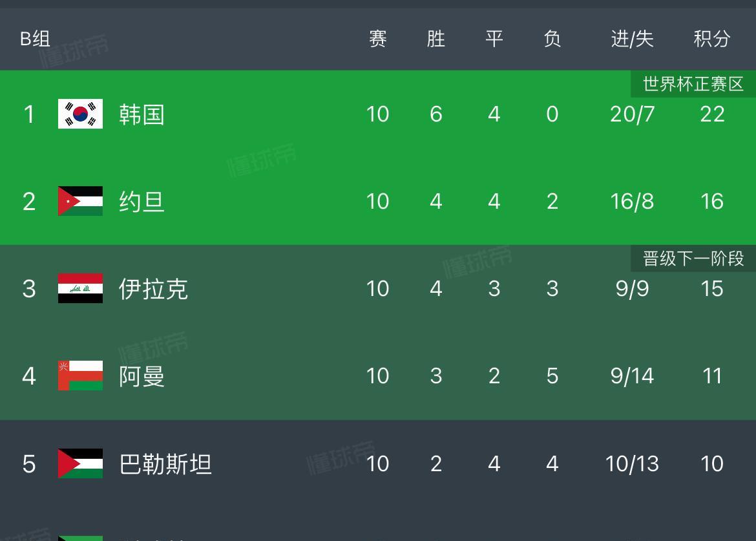Click the 世界杯正赛区 badge

pyautogui.click(x=693, y=84)
